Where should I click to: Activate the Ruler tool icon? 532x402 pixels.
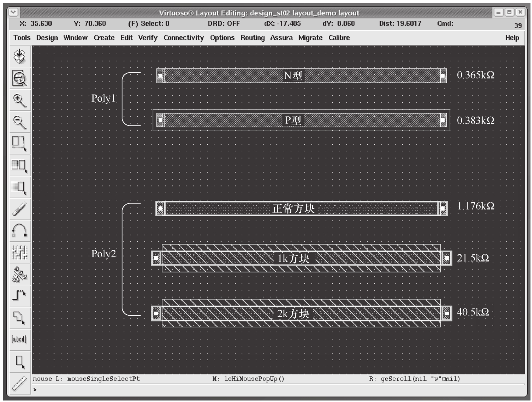coord(20,384)
